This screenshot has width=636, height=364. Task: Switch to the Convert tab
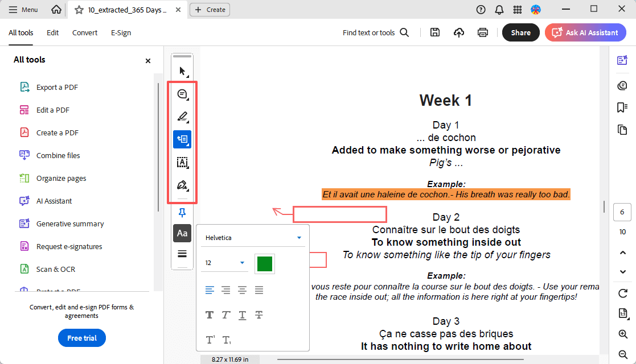84,32
